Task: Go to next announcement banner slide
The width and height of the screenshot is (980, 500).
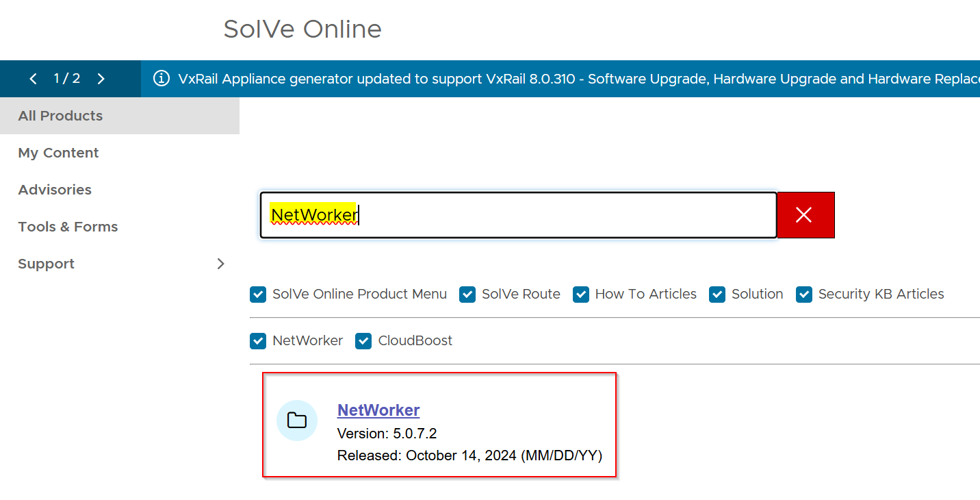Action: pos(101,79)
